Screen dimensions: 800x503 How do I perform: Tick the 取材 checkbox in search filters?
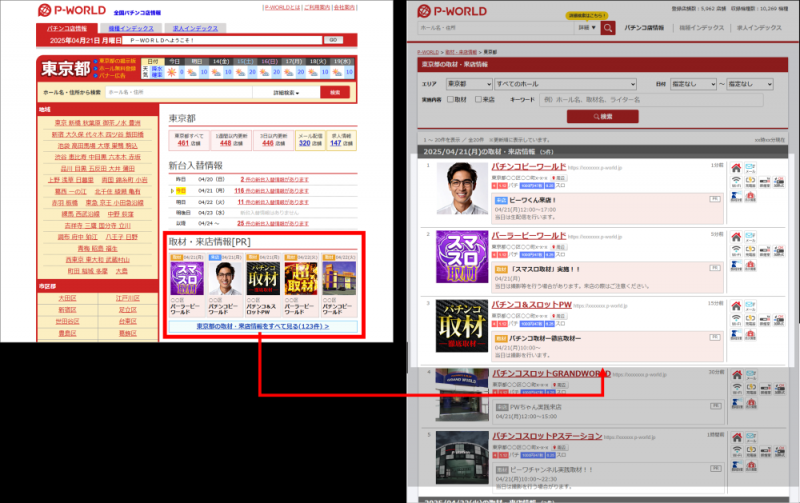[x=451, y=99]
